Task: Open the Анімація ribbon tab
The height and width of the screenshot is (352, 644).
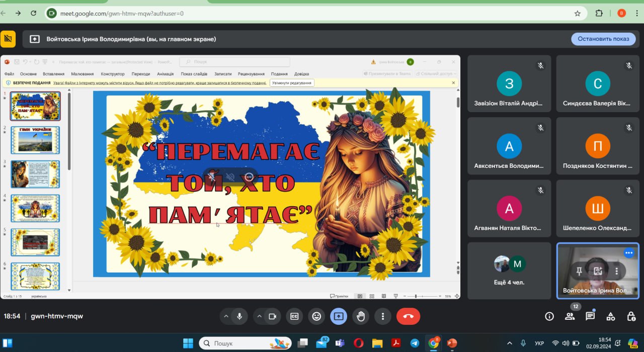Action: (165, 74)
